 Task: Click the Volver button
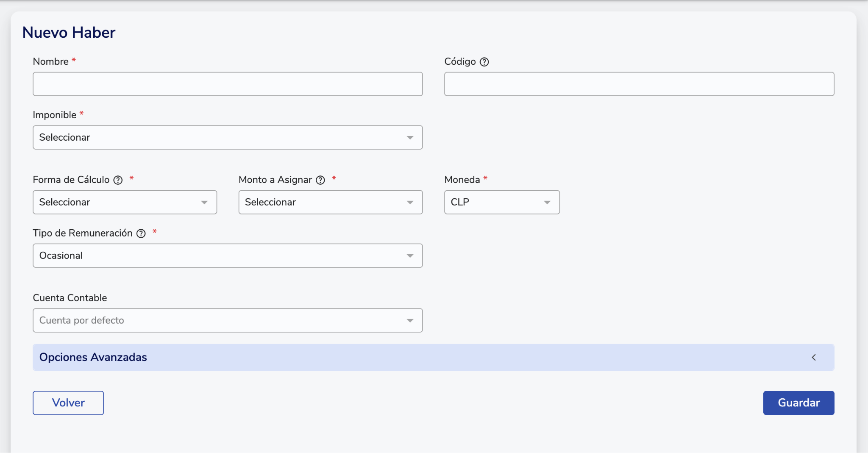pos(68,403)
